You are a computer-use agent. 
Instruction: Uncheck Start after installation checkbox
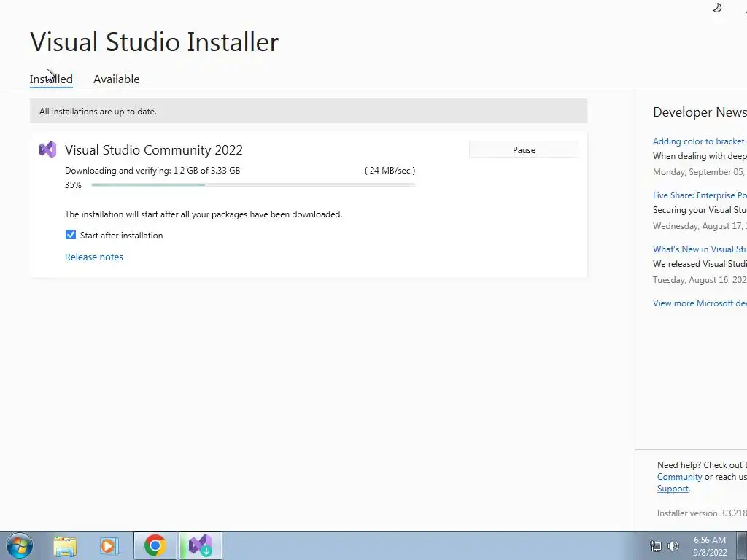pos(71,235)
